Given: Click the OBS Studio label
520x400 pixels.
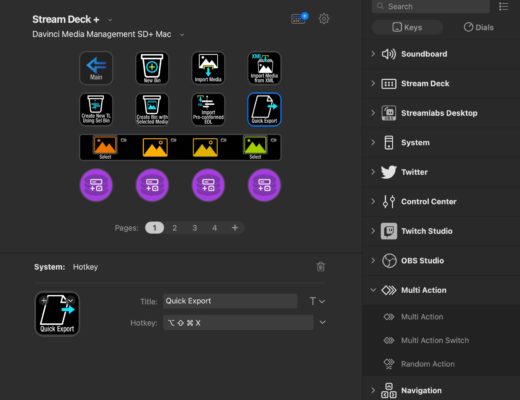Looking at the screenshot, I should (x=422, y=261).
